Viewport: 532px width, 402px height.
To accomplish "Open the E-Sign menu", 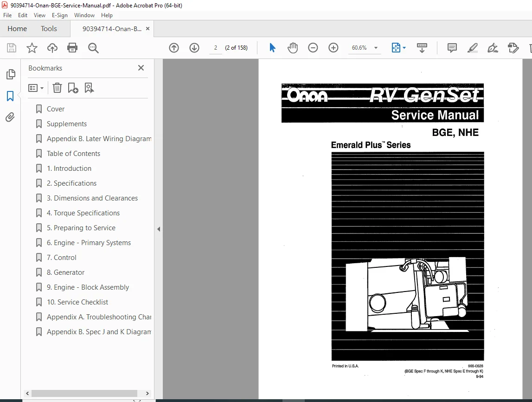I will tap(60, 15).
